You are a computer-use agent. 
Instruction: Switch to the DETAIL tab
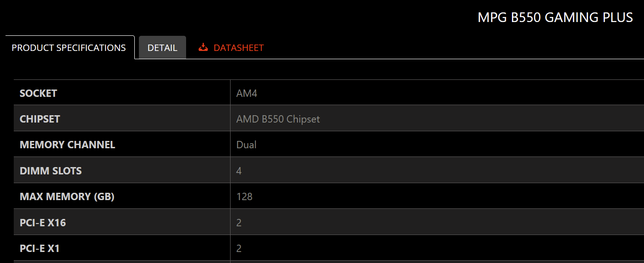click(162, 48)
